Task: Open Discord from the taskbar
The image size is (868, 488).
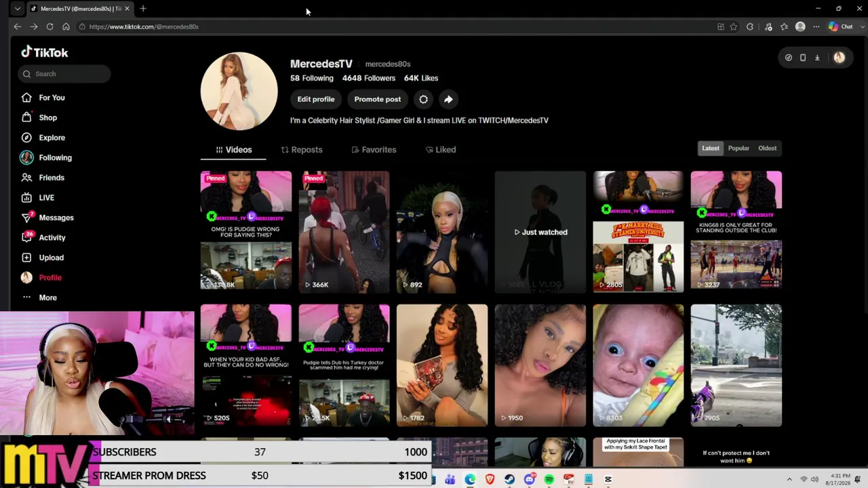Action: [x=529, y=480]
